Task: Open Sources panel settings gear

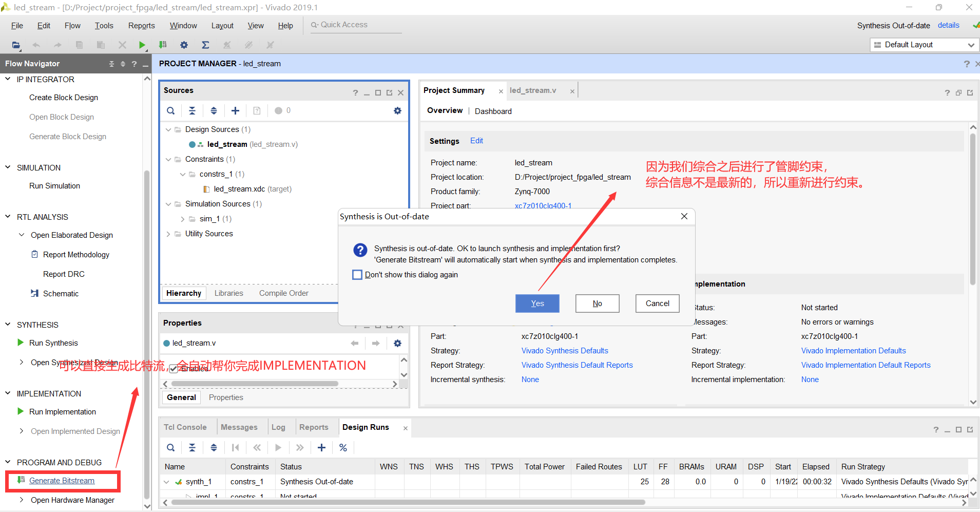Action: pos(397,110)
